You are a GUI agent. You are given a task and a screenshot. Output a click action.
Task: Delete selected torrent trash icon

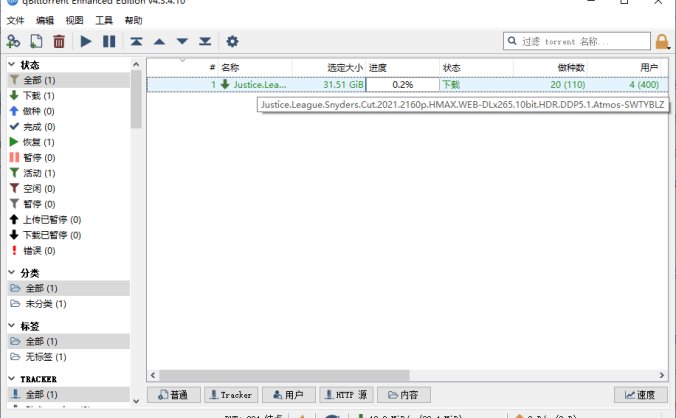coord(59,41)
